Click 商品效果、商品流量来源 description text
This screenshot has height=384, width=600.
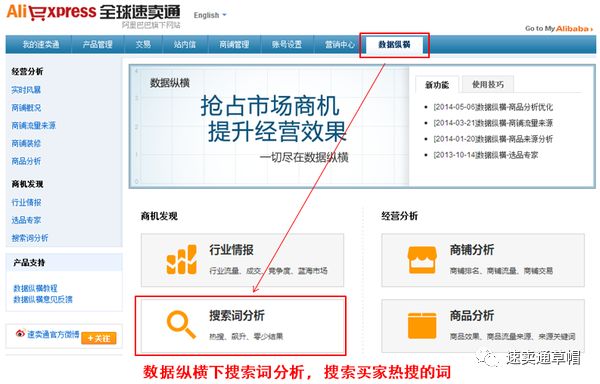coord(512,337)
